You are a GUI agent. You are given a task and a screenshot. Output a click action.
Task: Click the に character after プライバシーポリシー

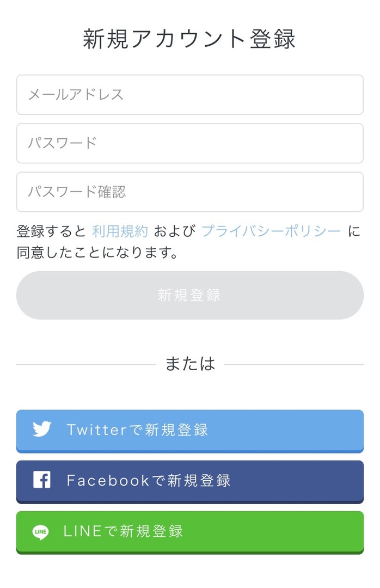[354, 231]
